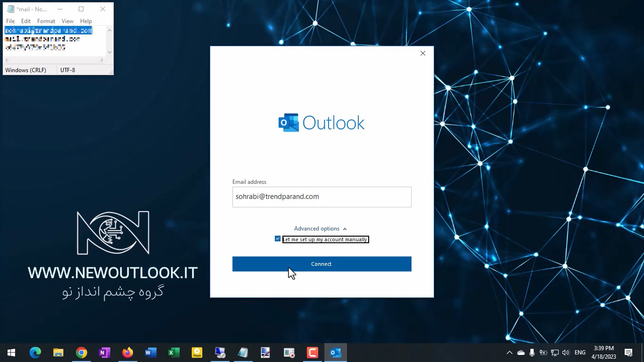Click the Notepad vertical scrollbar down arrow
This screenshot has height=362, width=644.
coord(110,52)
